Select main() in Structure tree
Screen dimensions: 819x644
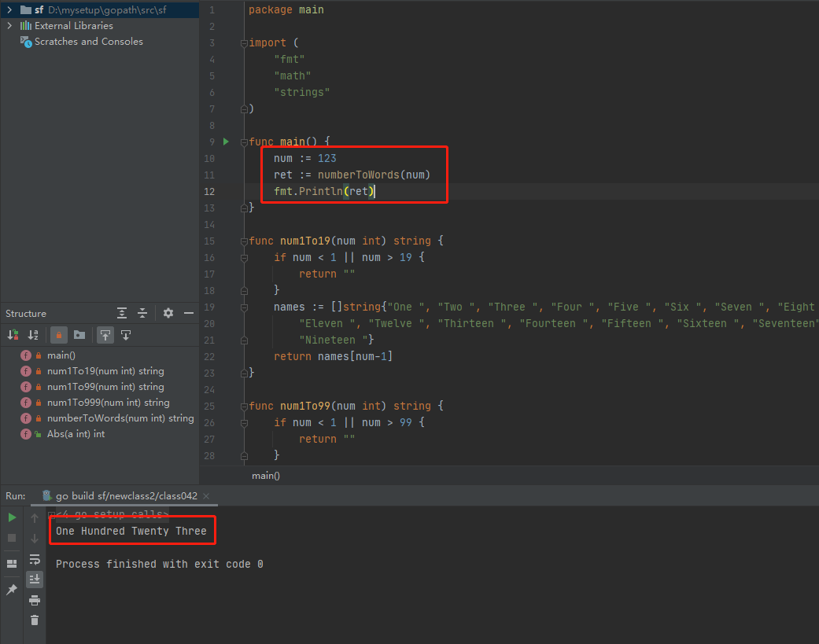tap(61, 355)
